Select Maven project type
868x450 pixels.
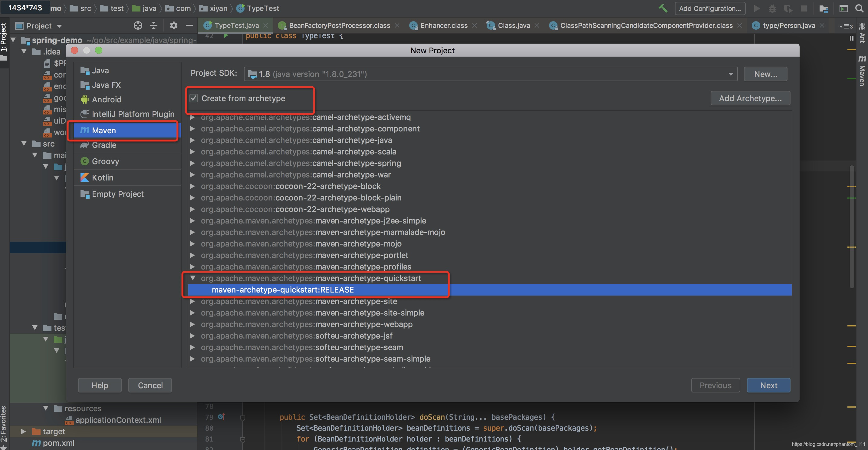pos(127,131)
